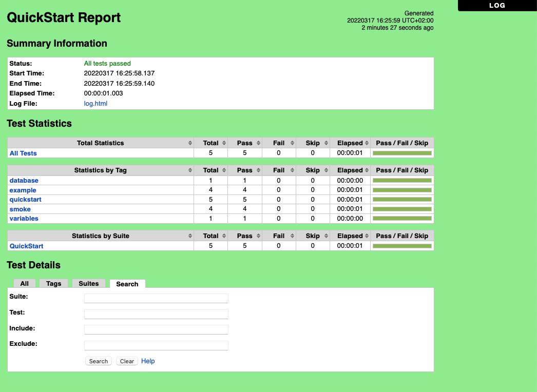Click the All Tests pass/fail progress bar

tap(402, 153)
